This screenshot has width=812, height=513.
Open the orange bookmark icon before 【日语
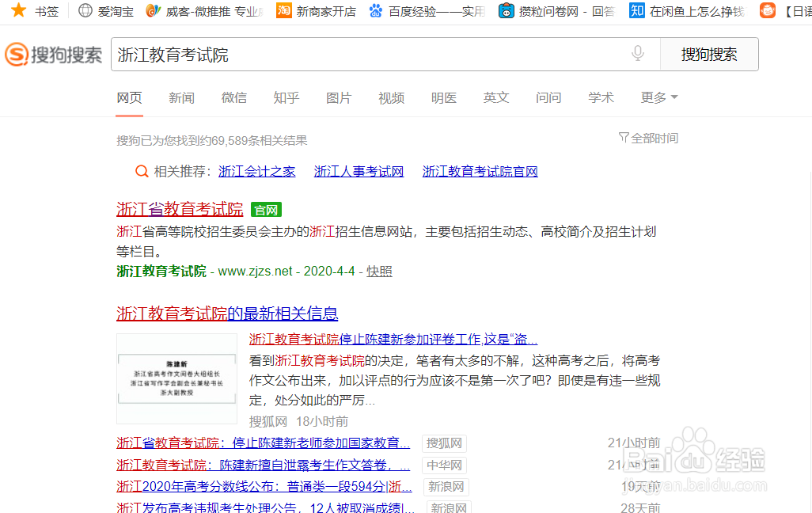coord(768,10)
